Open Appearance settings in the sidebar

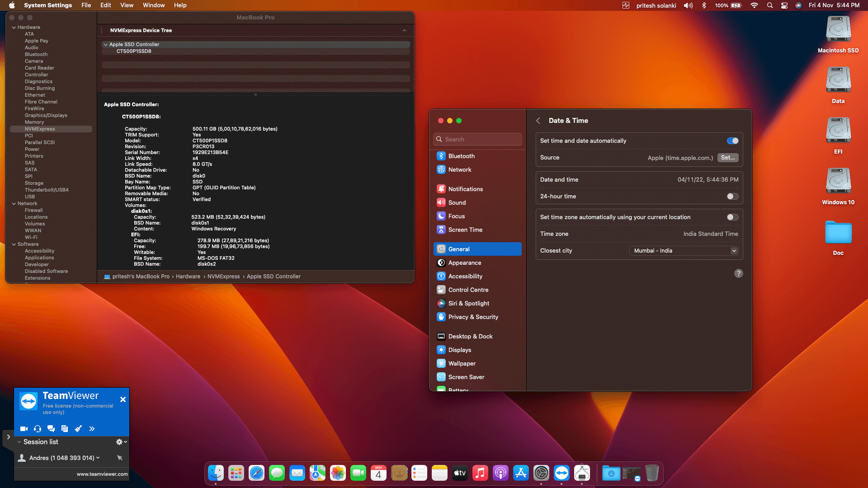tap(477, 263)
